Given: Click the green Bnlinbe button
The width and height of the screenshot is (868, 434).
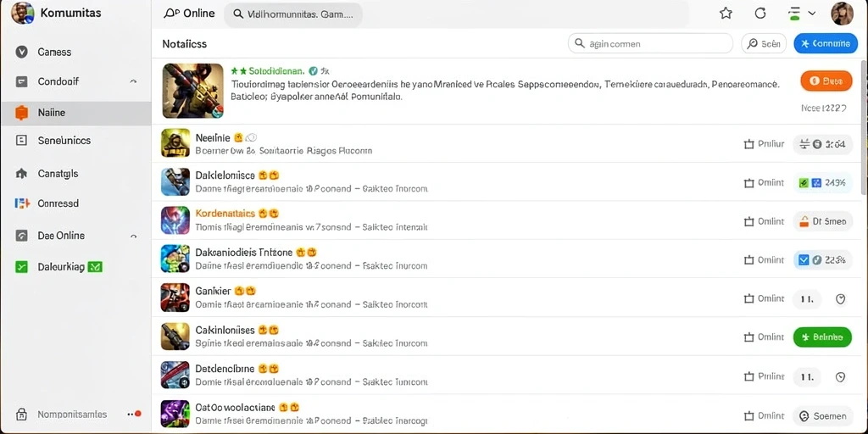Looking at the screenshot, I should (822, 337).
